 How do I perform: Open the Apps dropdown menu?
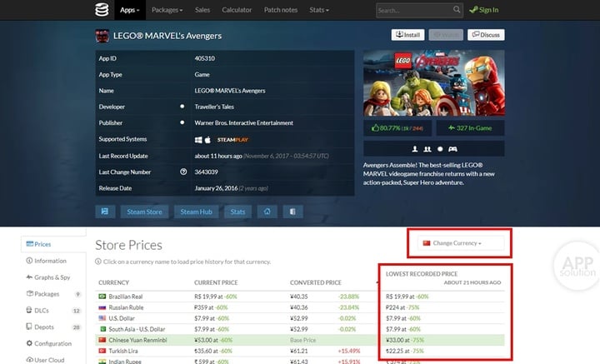(130, 10)
